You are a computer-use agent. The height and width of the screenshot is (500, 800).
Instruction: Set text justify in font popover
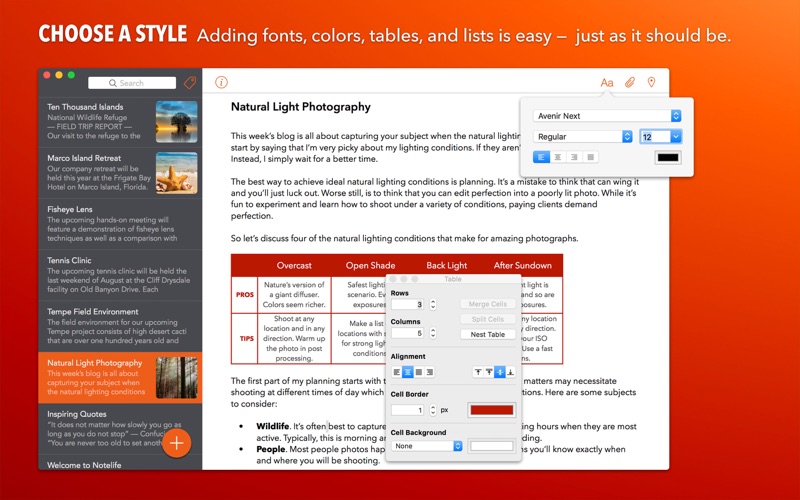[x=590, y=157]
